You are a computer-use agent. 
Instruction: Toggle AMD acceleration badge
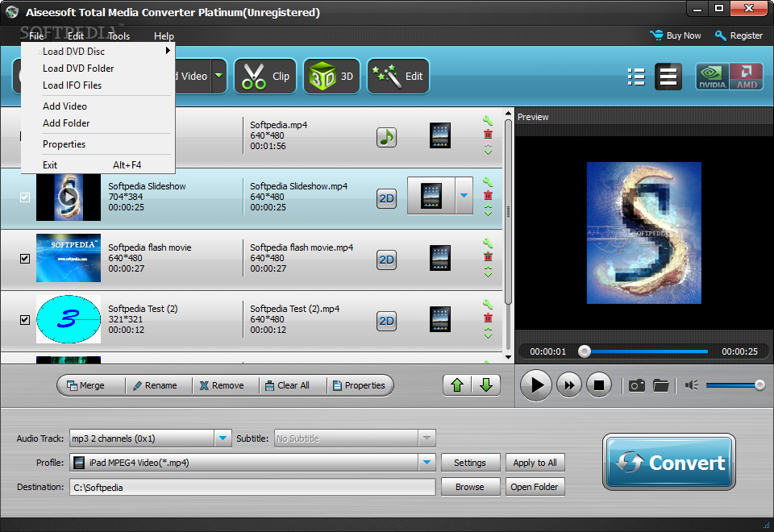click(747, 77)
